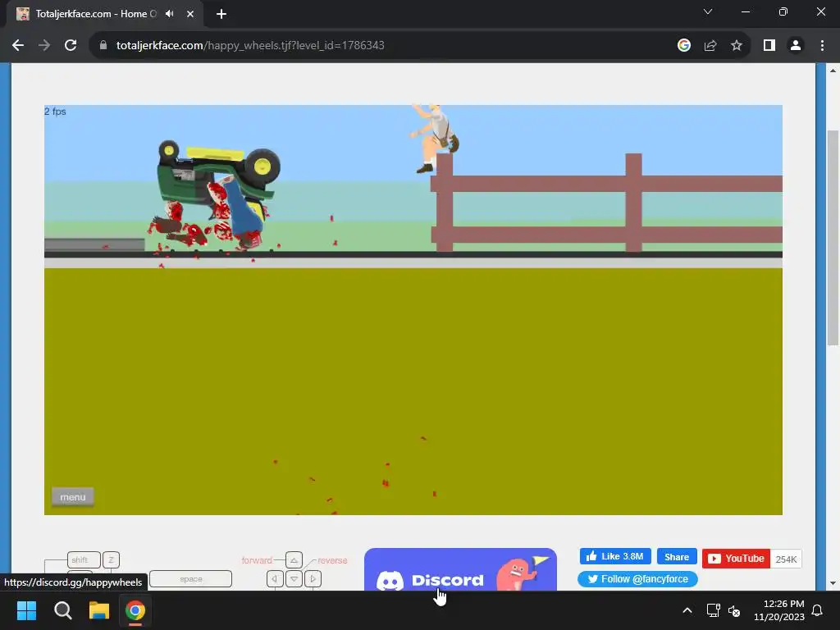Viewport: 840px width, 630px height.
Task: Click the Facebook Like 3.8M button
Action: point(615,557)
